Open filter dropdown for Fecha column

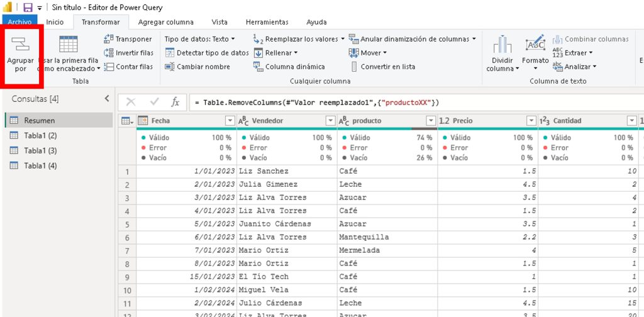click(x=230, y=121)
